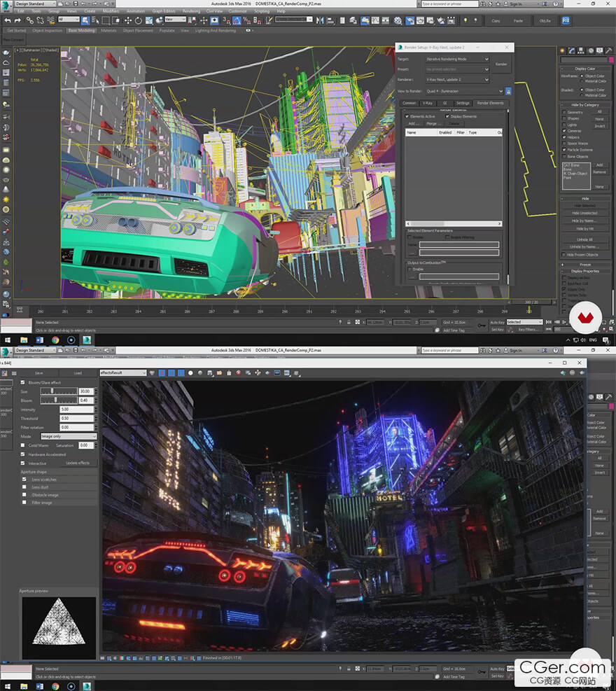Image resolution: width=616 pixels, height=691 pixels.
Task: Toggle the Display Elements checkbox
Action: pyautogui.click(x=447, y=116)
